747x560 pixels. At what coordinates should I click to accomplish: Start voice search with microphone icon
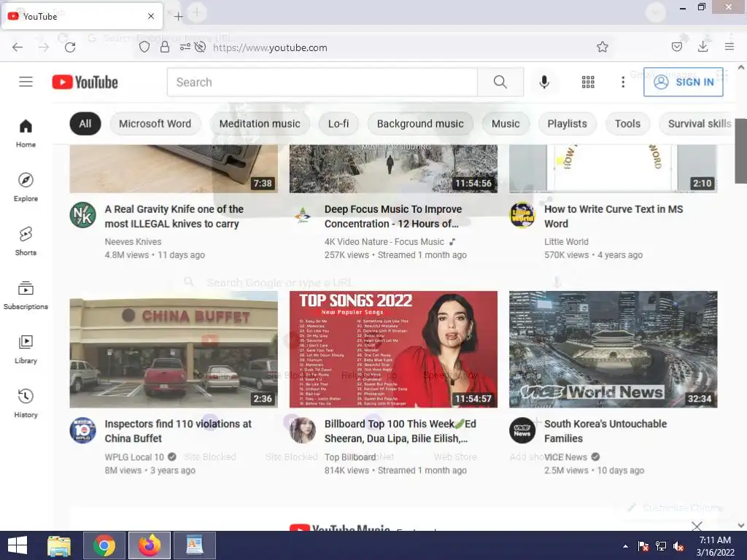pyautogui.click(x=544, y=82)
